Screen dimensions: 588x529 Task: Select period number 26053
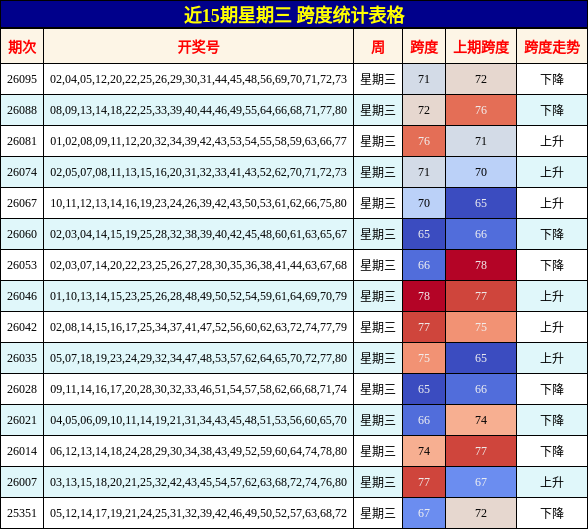[22, 265]
